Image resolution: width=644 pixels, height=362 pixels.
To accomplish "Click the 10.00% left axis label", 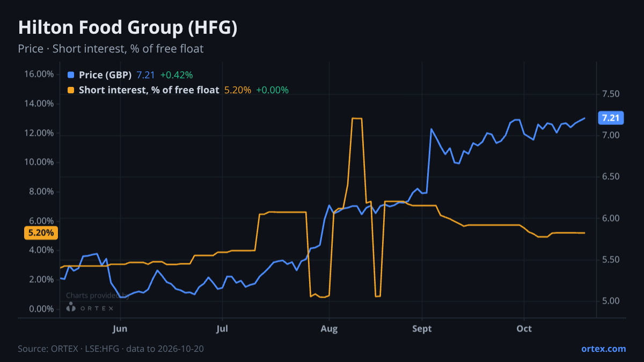I will pyautogui.click(x=39, y=162).
